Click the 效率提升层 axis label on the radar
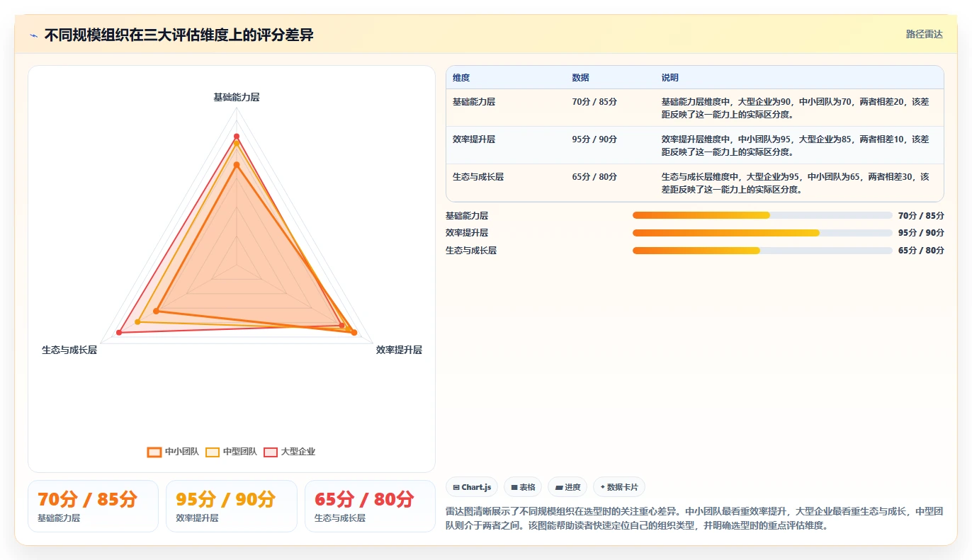 coord(399,350)
